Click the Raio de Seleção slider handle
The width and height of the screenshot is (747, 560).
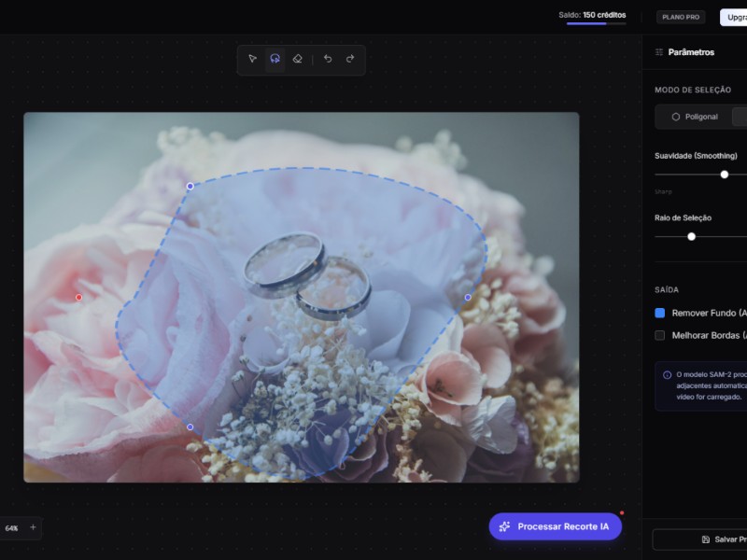tap(692, 237)
